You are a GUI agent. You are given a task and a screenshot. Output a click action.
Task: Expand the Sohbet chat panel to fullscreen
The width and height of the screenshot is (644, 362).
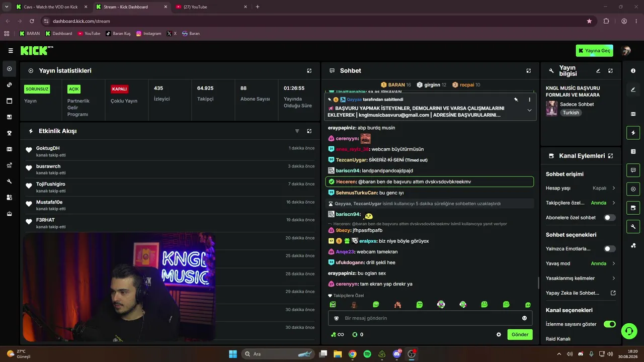(x=528, y=71)
